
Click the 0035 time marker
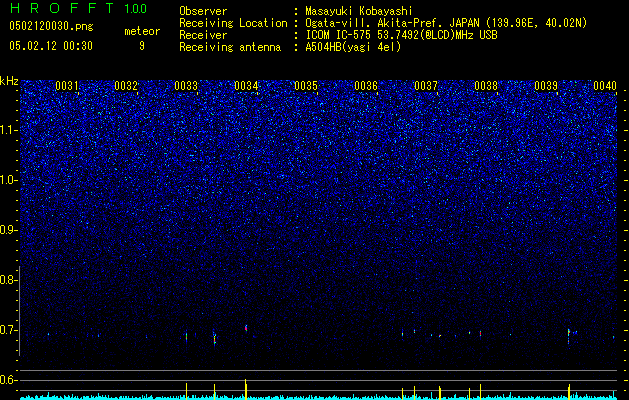click(x=306, y=86)
